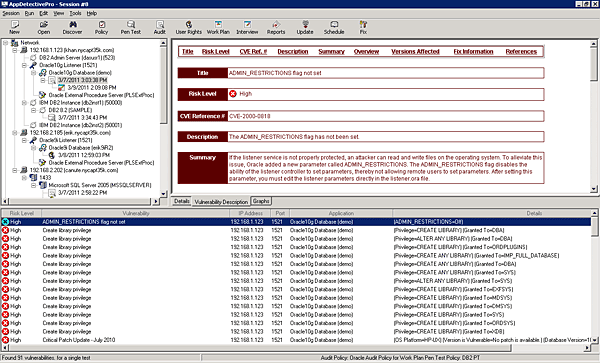Collapse IBM DB2 Instance (db2inst1) node
Viewport: 600px width, 363px height.
pyautogui.click(x=24, y=103)
